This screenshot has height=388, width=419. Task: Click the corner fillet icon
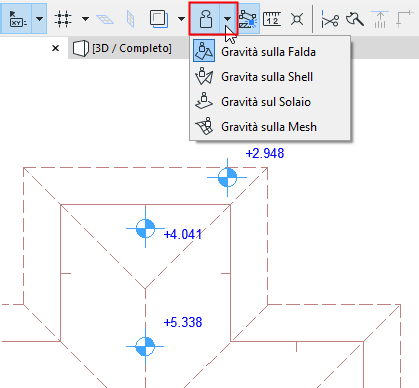coord(404,19)
